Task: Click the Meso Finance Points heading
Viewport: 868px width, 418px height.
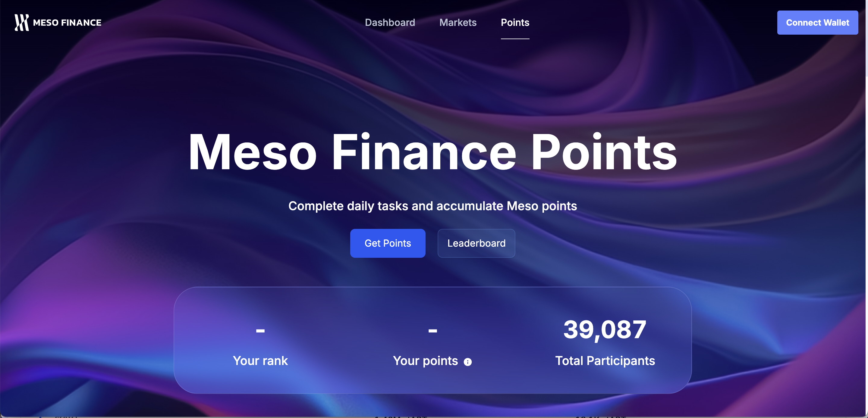Action: tap(433, 152)
